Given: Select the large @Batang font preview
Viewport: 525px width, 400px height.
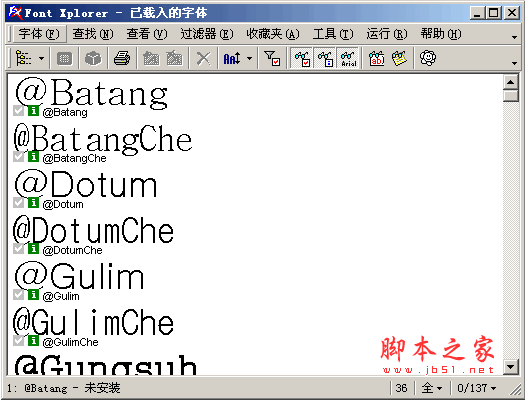Looking at the screenshot, I should point(91,93).
